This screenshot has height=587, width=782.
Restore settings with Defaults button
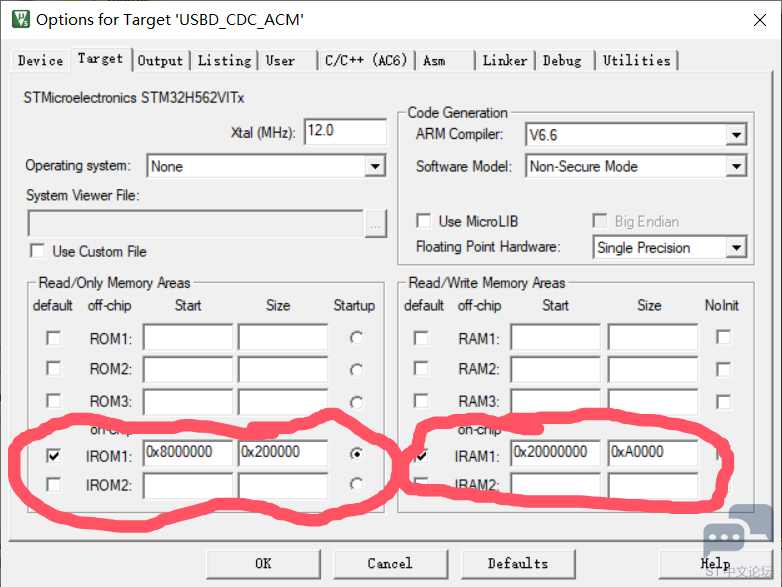click(518, 564)
